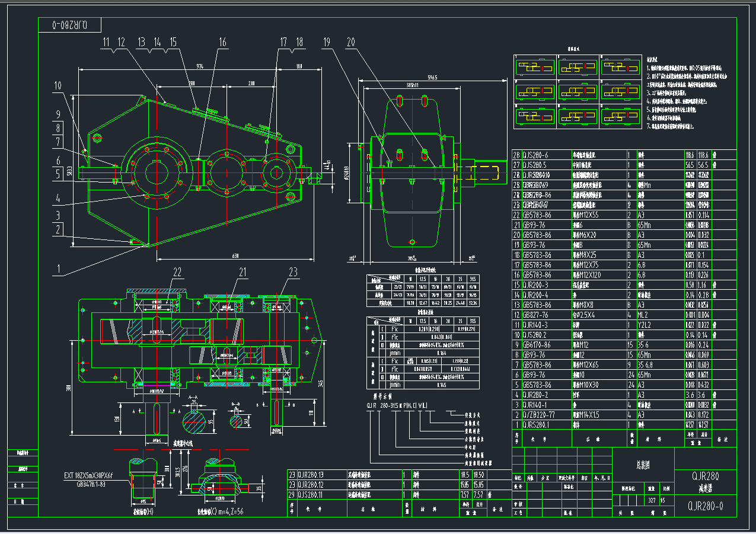
Task: Click the QJR280 title in title block
Action: (705, 477)
